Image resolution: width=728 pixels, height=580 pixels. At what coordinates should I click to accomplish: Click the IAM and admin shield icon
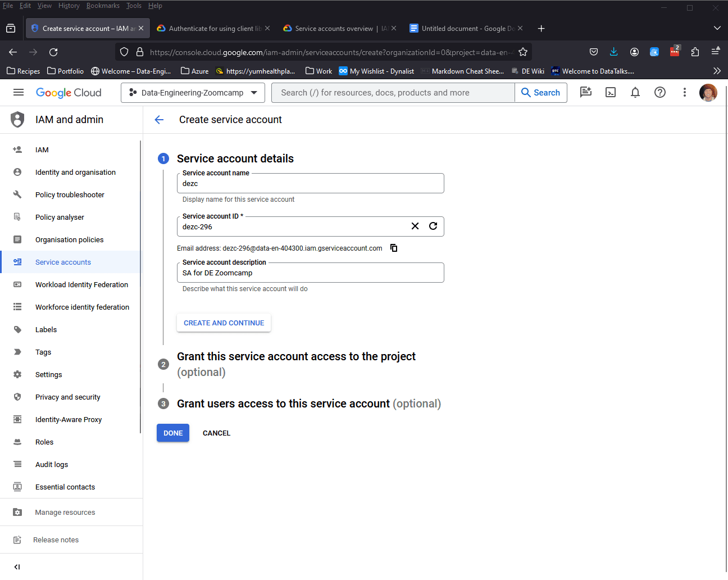[x=18, y=119]
